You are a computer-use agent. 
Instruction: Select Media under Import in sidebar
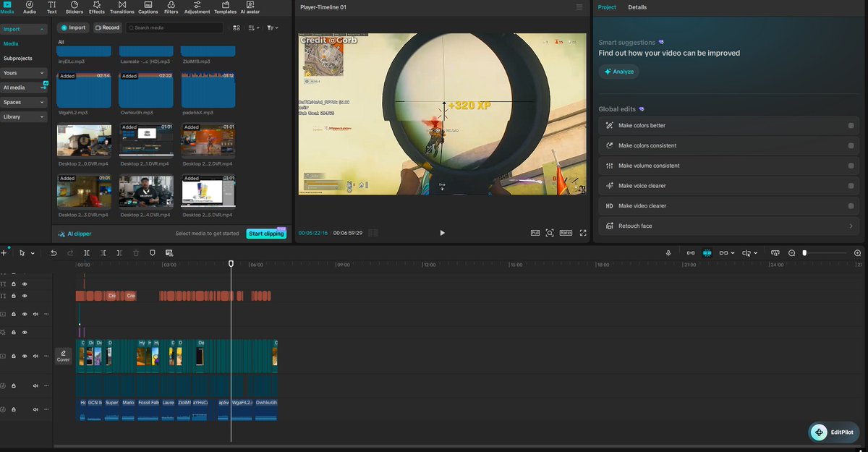[x=11, y=43]
